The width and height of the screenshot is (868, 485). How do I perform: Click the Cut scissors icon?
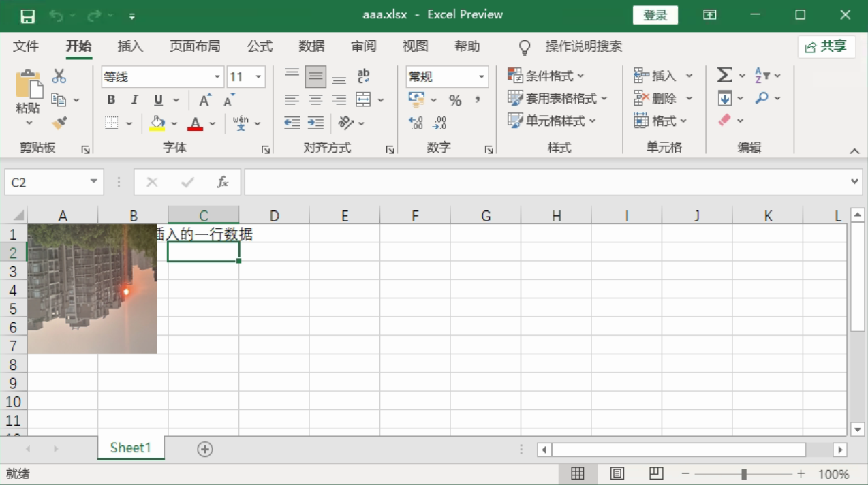click(x=59, y=76)
